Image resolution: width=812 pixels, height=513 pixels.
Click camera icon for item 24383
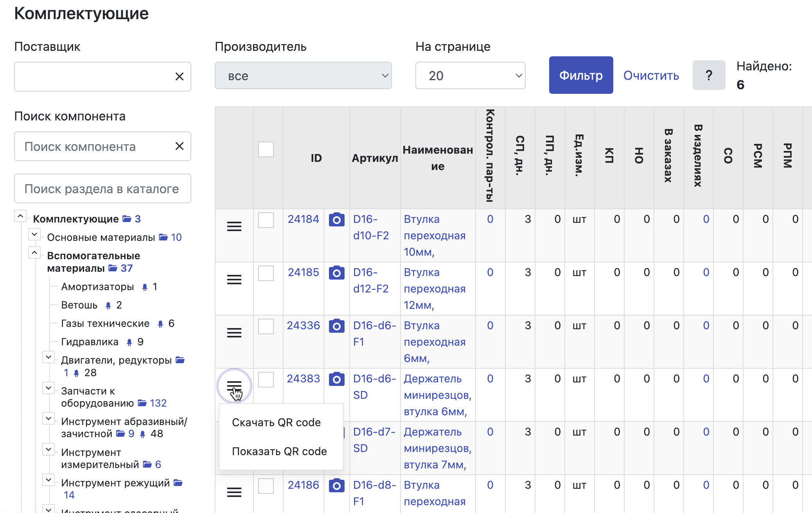coord(336,379)
